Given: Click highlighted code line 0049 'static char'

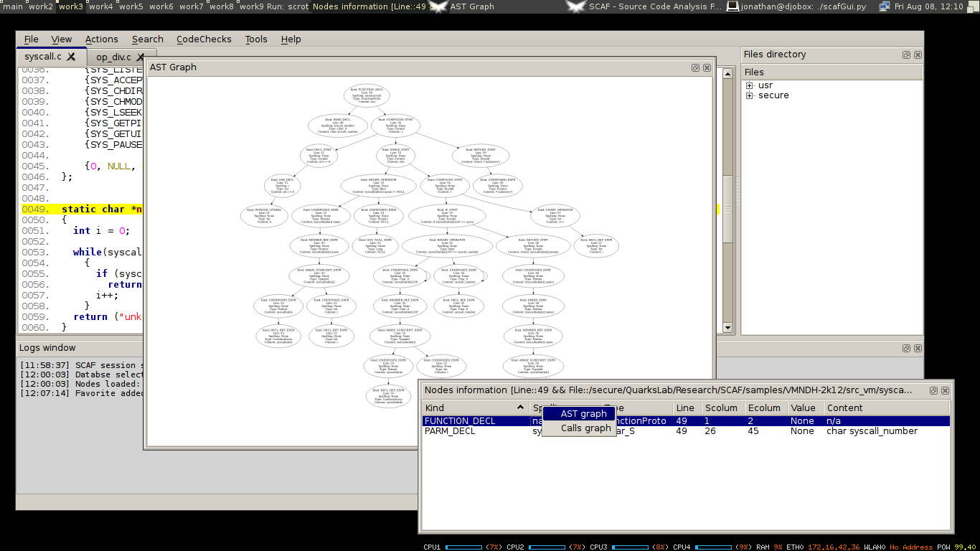Looking at the screenshot, I should click(x=102, y=209).
